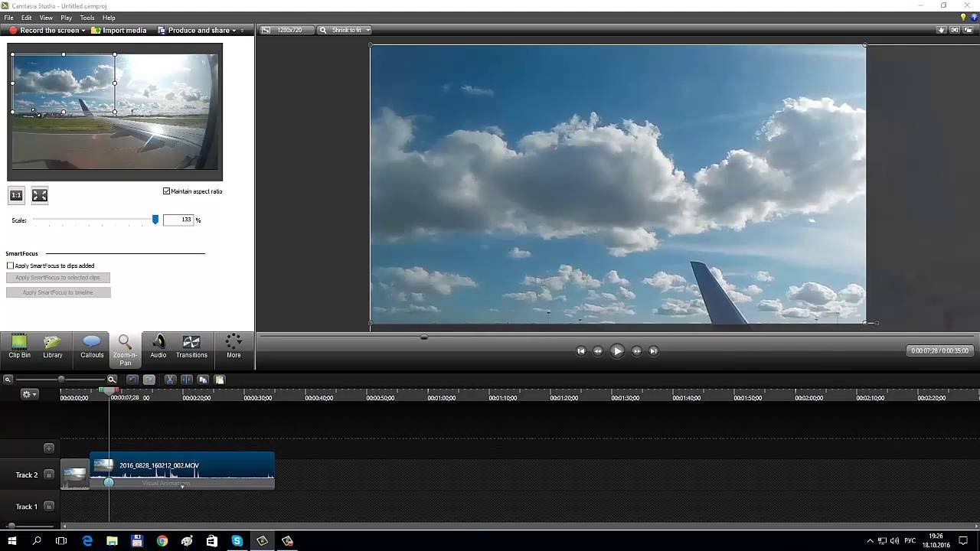The height and width of the screenshot is (551, 980).
Task: Click Apply SmartFocus to timeline
Action: click(58, 292)
